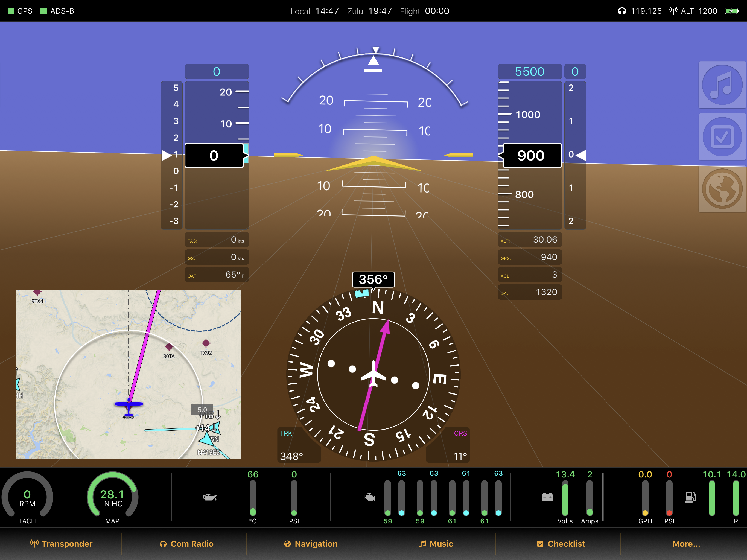Tap the altimeter setting 30.06 field
The width and height of the screenshot is (747, 560).
530,240
